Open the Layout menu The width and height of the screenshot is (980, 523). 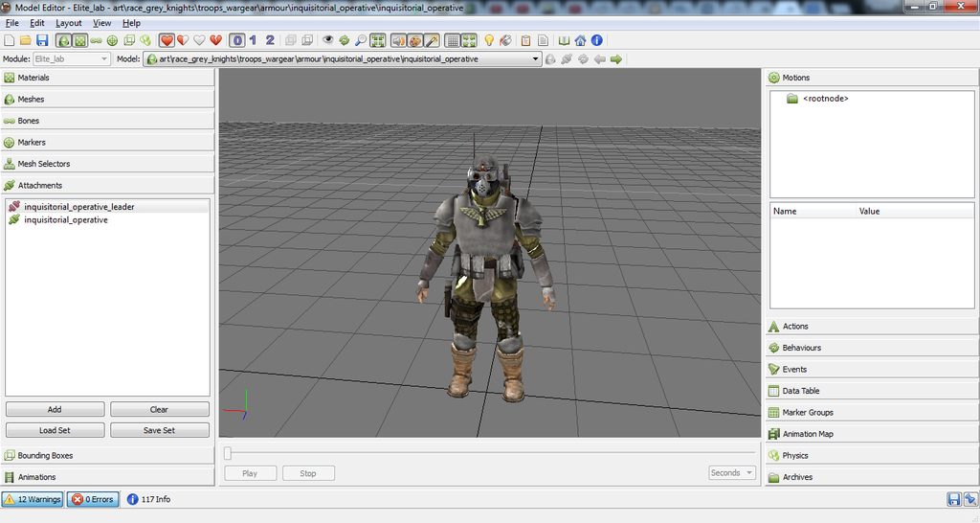point(68,23)
